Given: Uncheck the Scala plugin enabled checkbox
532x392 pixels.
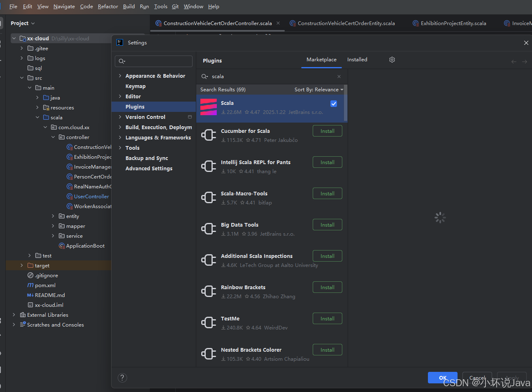Looking at the screenshot, I should [334, 104].
